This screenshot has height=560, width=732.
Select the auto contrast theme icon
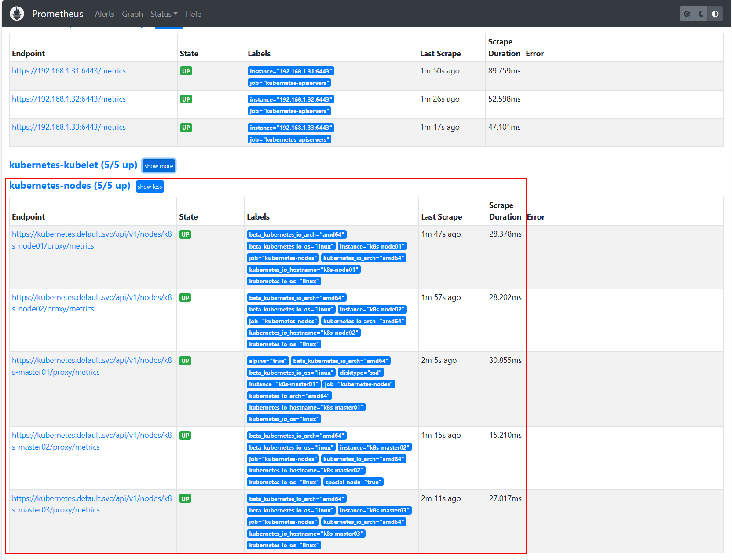pyautogui.click(x=715, y=14)
